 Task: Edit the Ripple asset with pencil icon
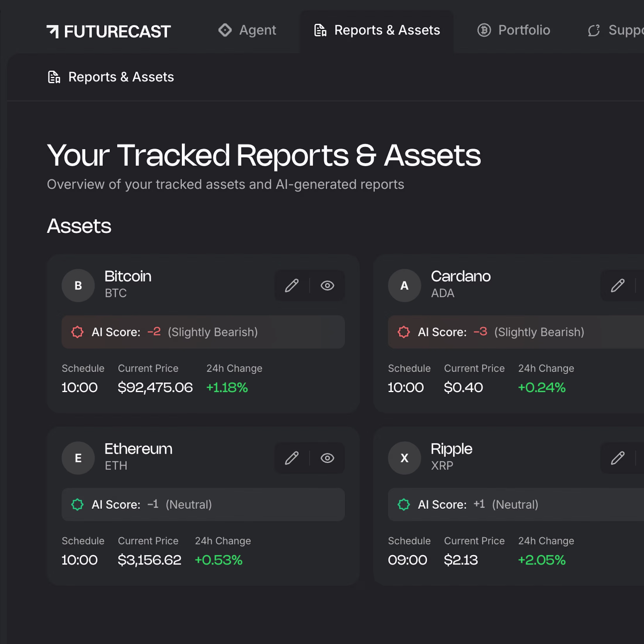tap(618, 458)
